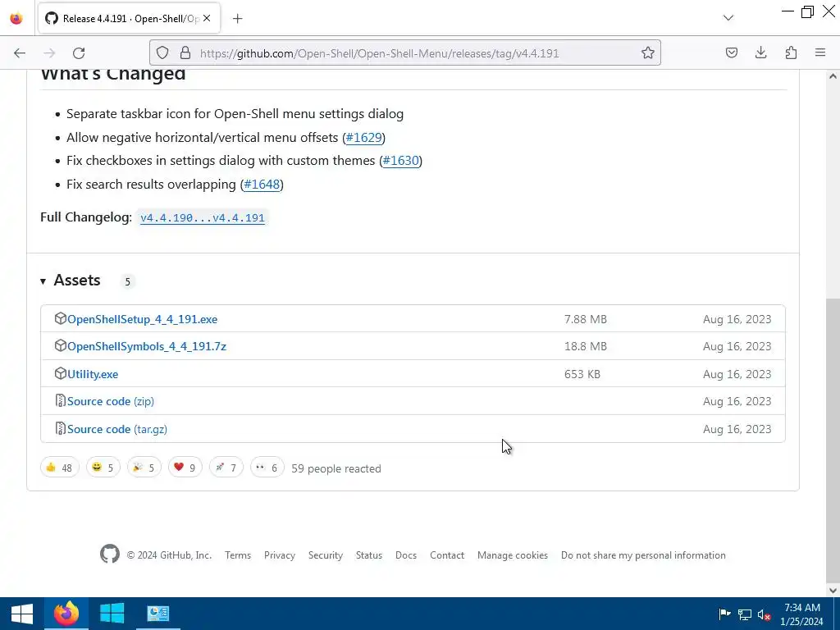This screenshot has width=840, height=630.
Task: Click the package icon beside Utility.exe
Action: pyautogui.click(x=60, y=373)
